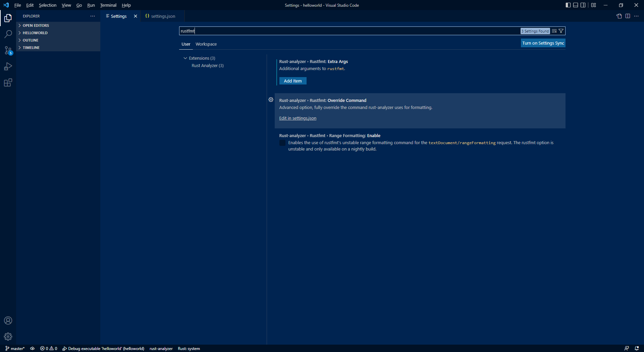The height and width of the screenshot is (352, 644).
Task: Click rust-analyzer status bar item
Action: click(161, 349)
